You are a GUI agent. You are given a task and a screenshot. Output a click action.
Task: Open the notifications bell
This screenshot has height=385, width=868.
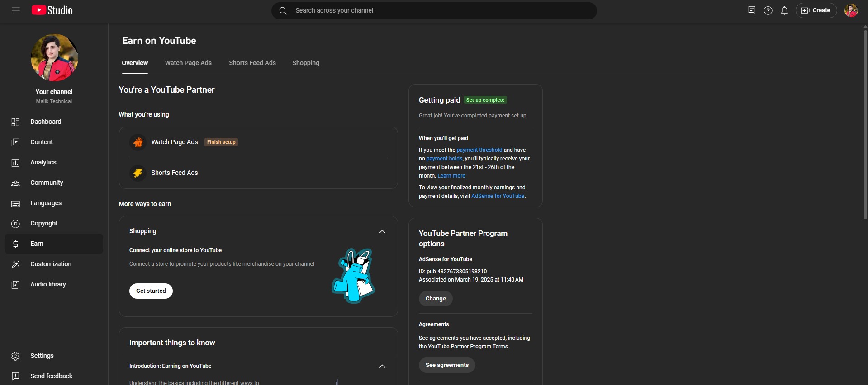(x=784, y=10)
